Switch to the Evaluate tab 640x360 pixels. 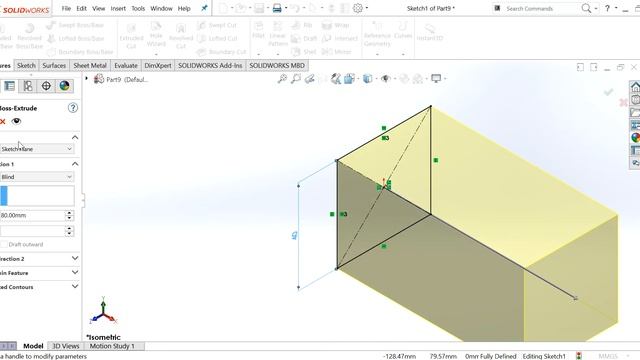pyautogui.click(x=126, y=65)
